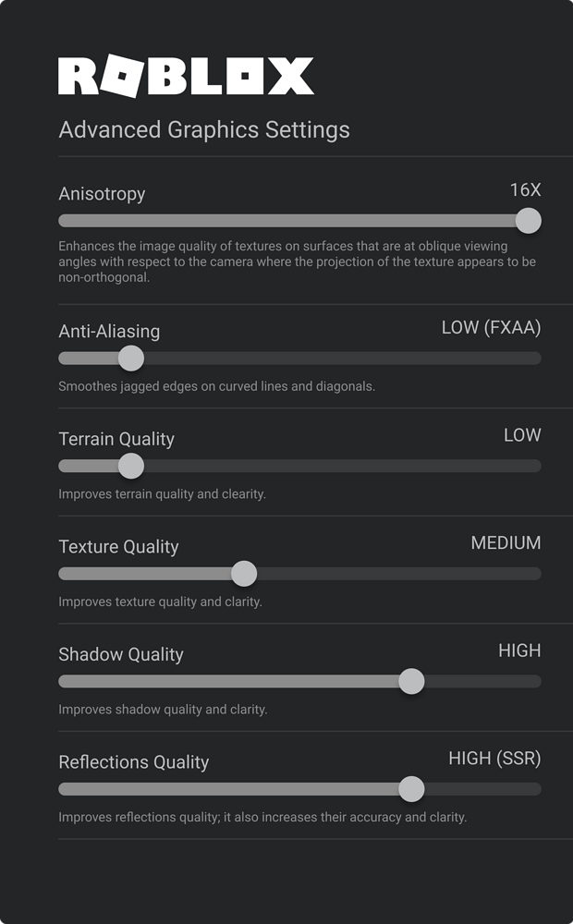Click the Advanced Graphics Settings heading

[204, 129]
